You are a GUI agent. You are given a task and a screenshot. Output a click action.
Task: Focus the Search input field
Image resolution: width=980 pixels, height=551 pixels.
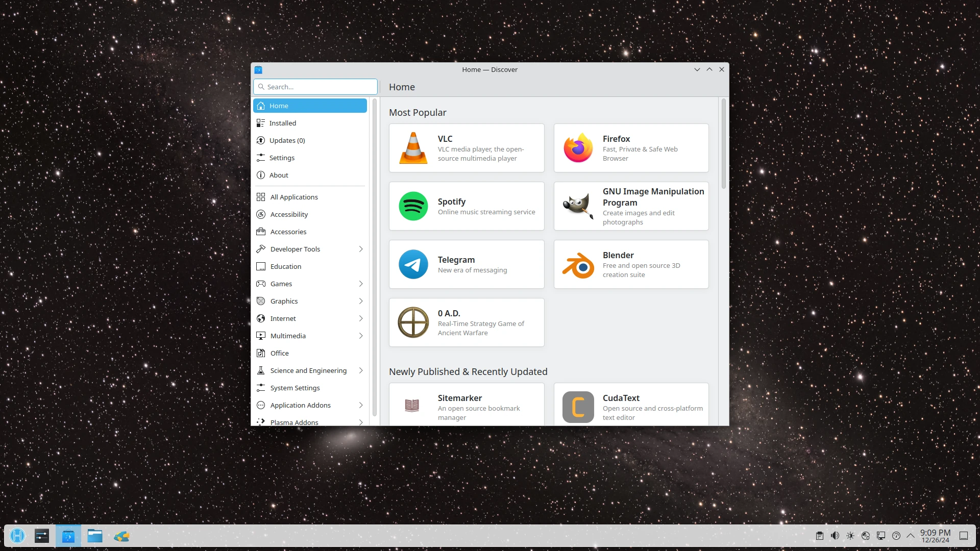click(x=315, y=87)
